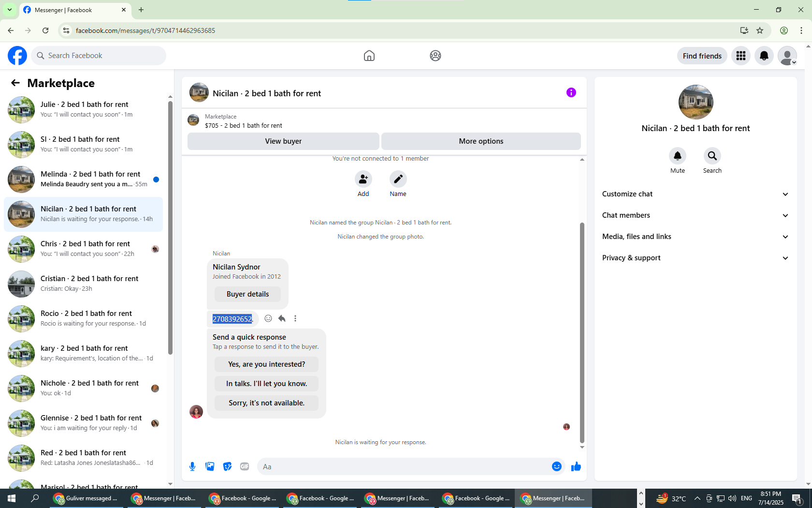The width and height of the screenshot is (812, 508).
Task: Open the Marketplace listing thumbnail in header
Action: [193, 120]
